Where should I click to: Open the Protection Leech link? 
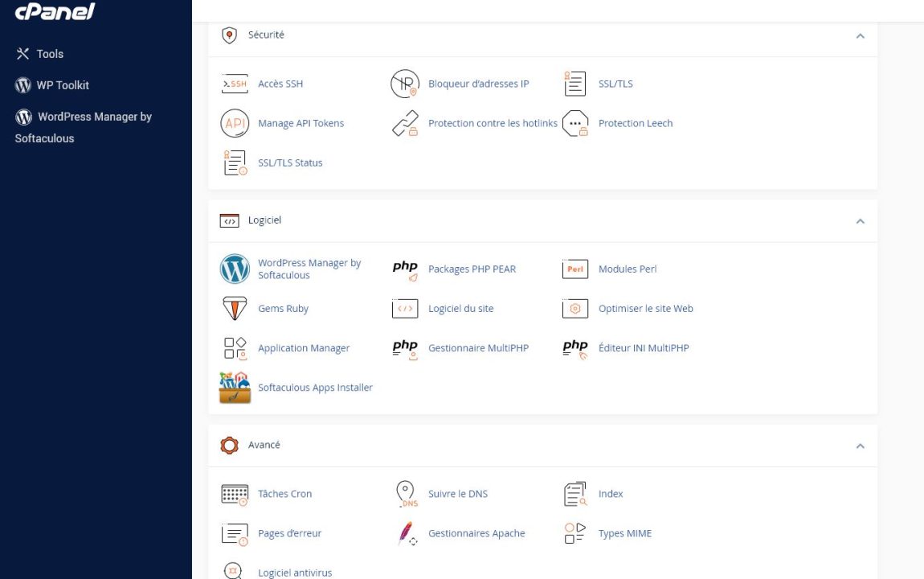[x=636, y=123]
